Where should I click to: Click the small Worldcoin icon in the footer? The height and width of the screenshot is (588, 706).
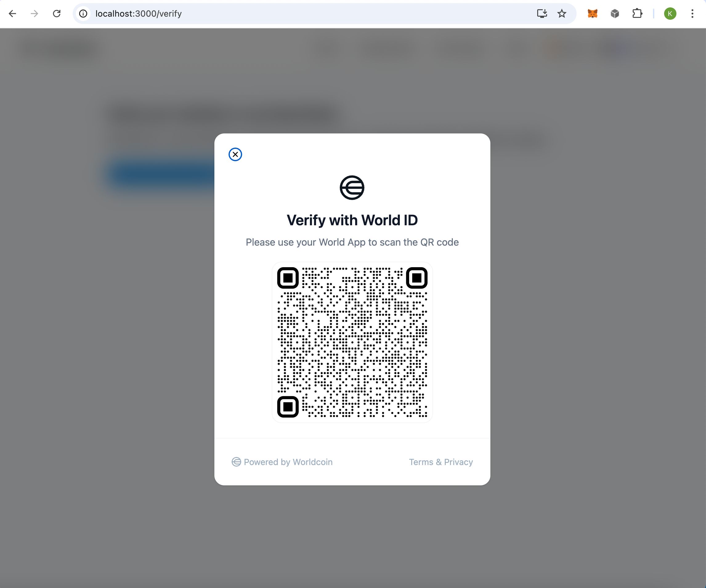click(236, 462)
